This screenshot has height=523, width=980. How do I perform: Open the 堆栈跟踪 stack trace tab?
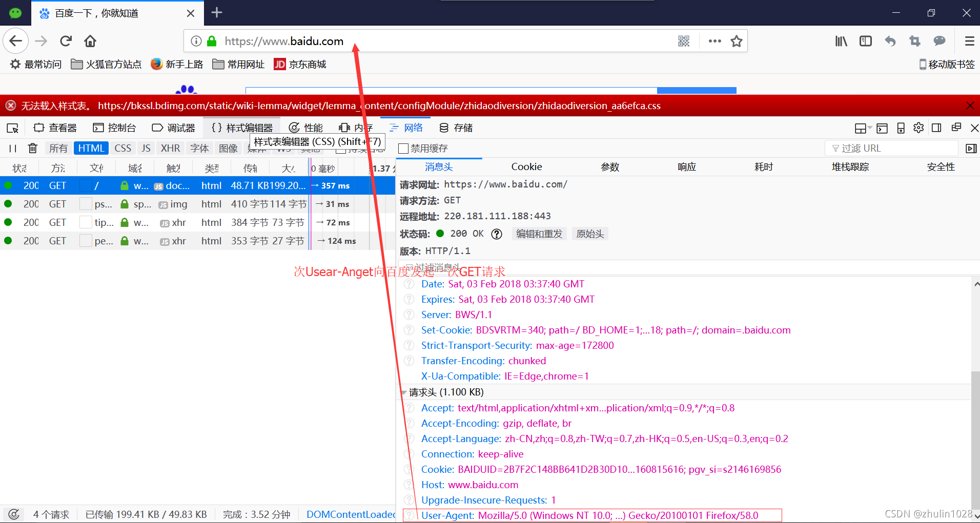850,167
